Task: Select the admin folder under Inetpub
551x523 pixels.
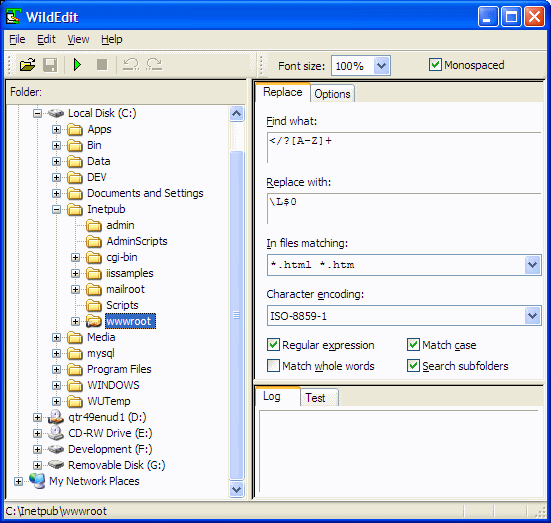Action: point(120,225)
